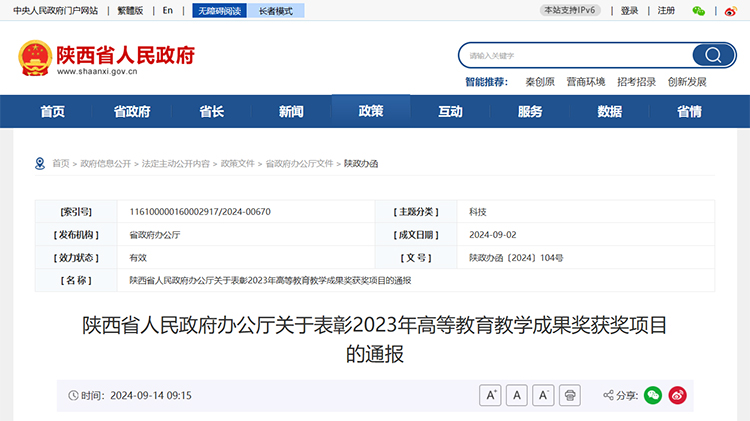This screenshot has height=421, width=750.
Task: Switch to 繁體版 traditional Chinese
Action: [130, 11]
